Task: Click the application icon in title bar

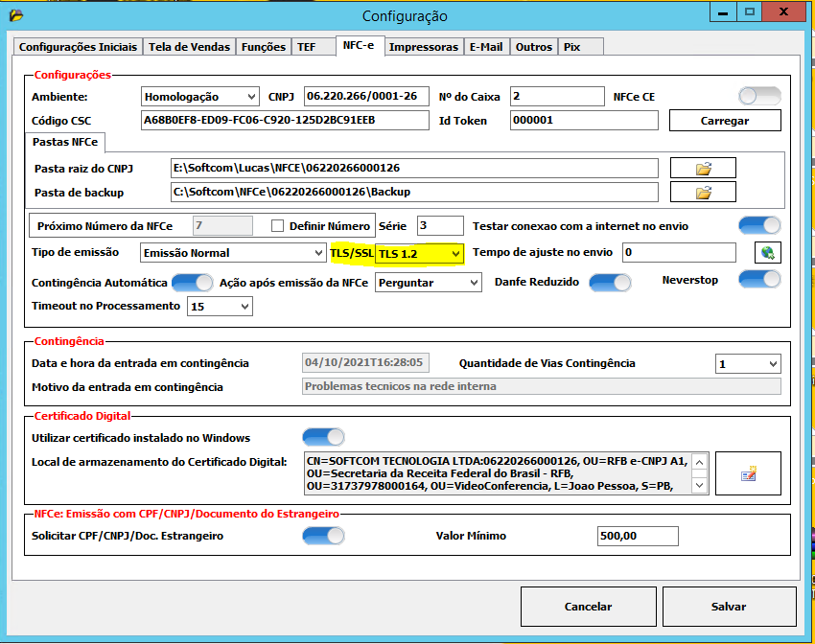Action: pyautogui.click(x=16, y=15)
